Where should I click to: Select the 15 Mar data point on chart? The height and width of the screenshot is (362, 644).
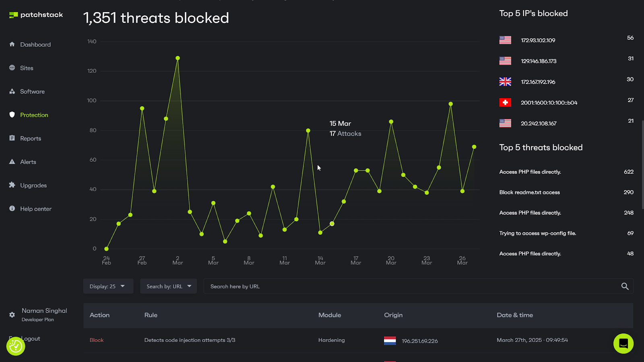332,224
